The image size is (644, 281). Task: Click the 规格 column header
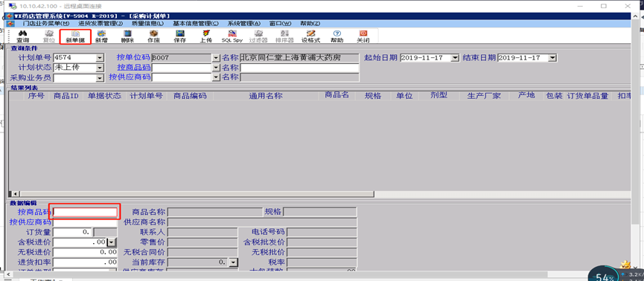(x=373, y=96)
